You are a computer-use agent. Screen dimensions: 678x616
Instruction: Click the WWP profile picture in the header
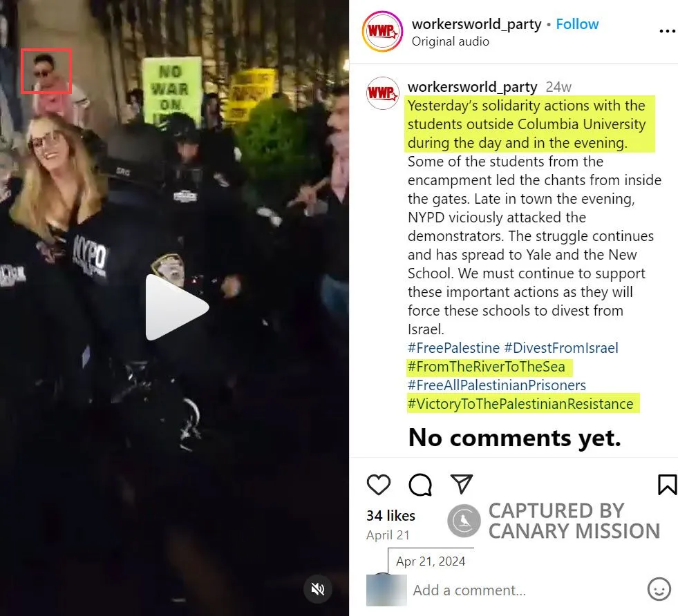(382, 32)
